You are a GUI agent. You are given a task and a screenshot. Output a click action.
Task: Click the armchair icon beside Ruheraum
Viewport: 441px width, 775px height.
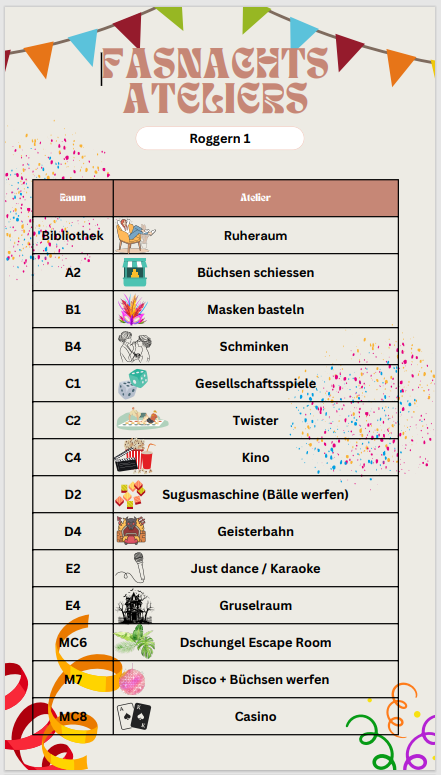coord(135,235)
